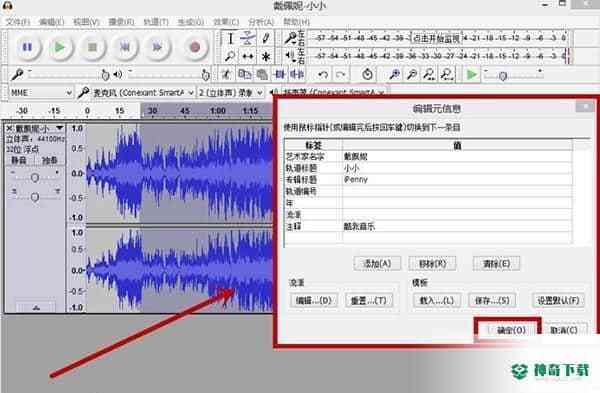Click the 移除(R) remove button
The width and height of the screenshot is (600, 393).
(432, 263)
